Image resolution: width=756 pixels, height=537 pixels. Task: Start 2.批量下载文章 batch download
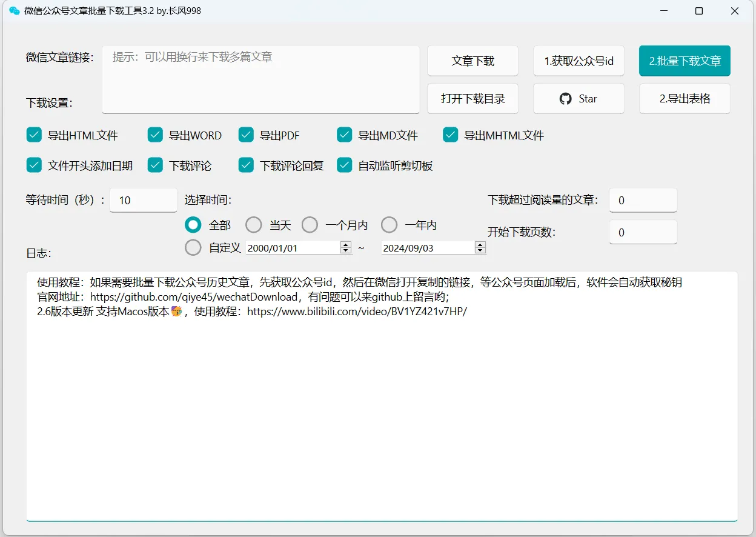pos(685,61)
